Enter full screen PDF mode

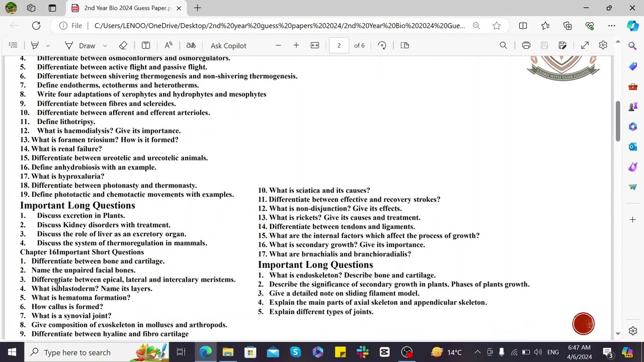(585, 45)
